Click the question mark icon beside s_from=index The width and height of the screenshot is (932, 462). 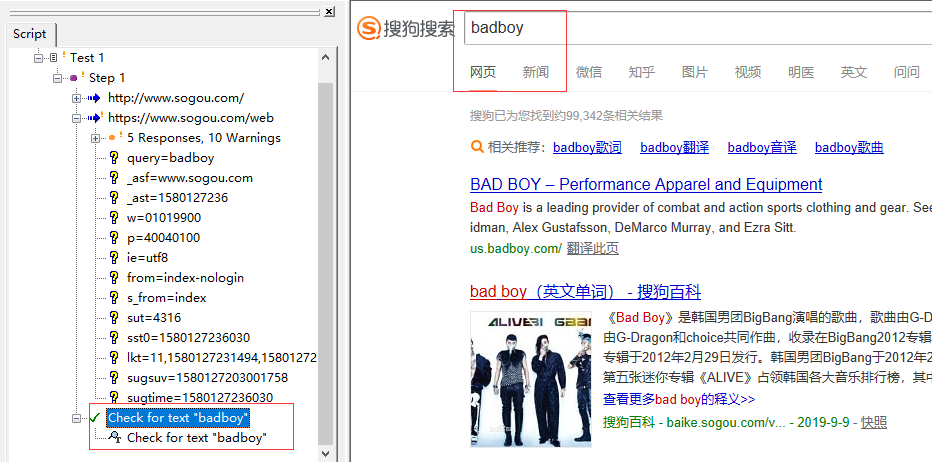click(114, 298)
